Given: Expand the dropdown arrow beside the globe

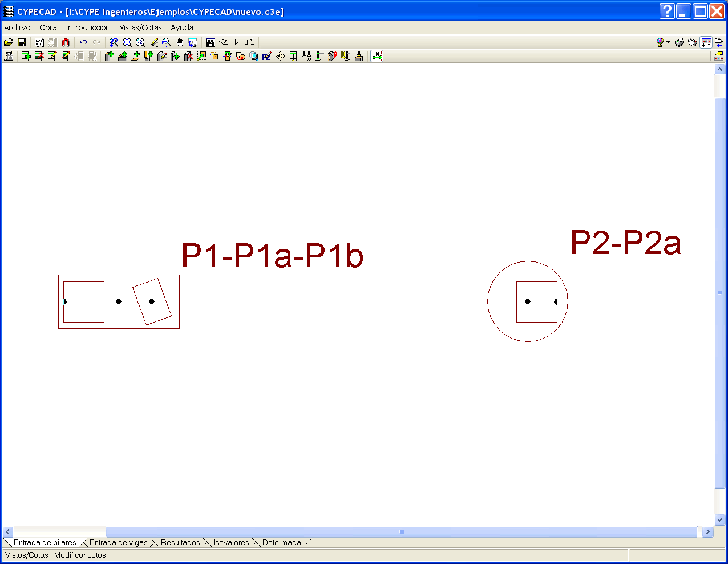Looking at the screenshot, I should tap(668, 42).
